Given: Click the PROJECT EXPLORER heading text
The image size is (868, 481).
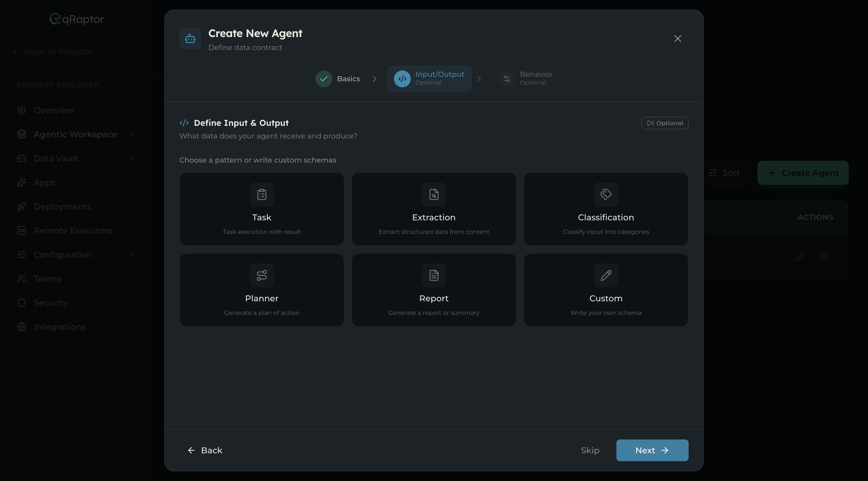Looking at the screenshot, I should click(58, 85).
